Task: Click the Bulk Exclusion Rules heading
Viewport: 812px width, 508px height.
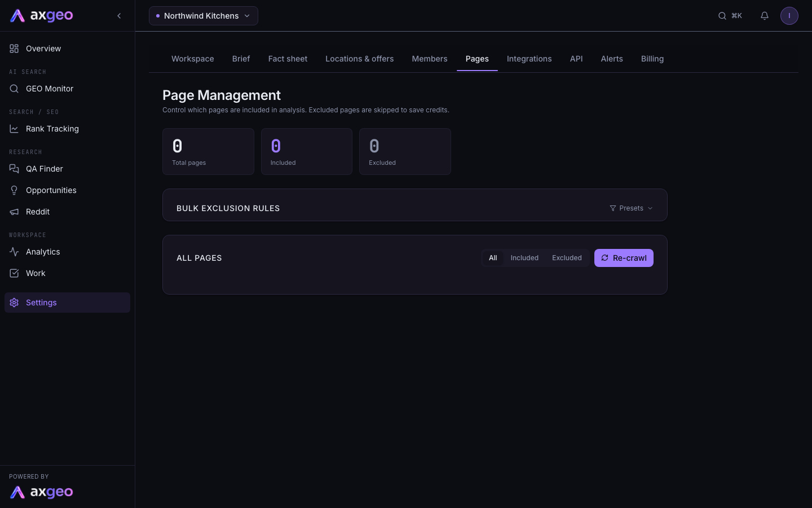Action: point(228,208)
